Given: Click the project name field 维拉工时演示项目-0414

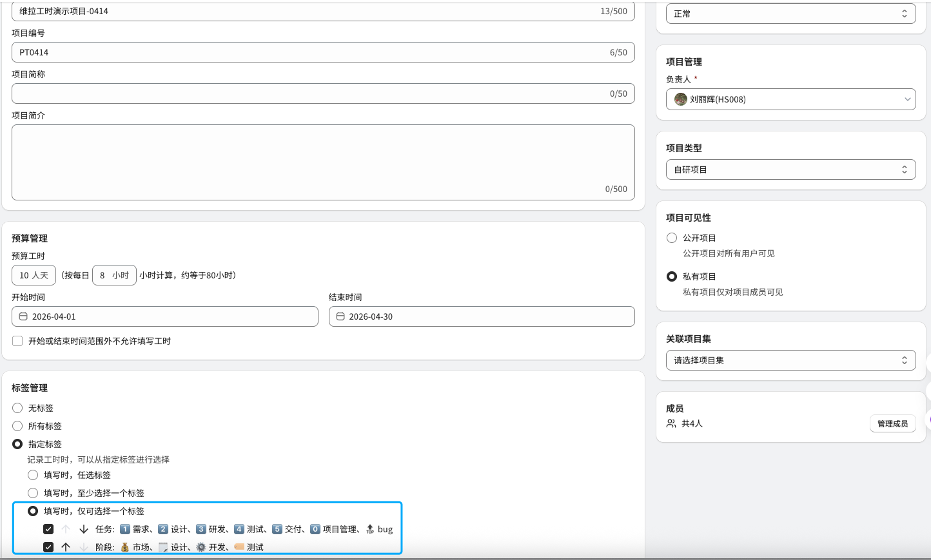Looking at the screenshot, I should coord(323,11).
